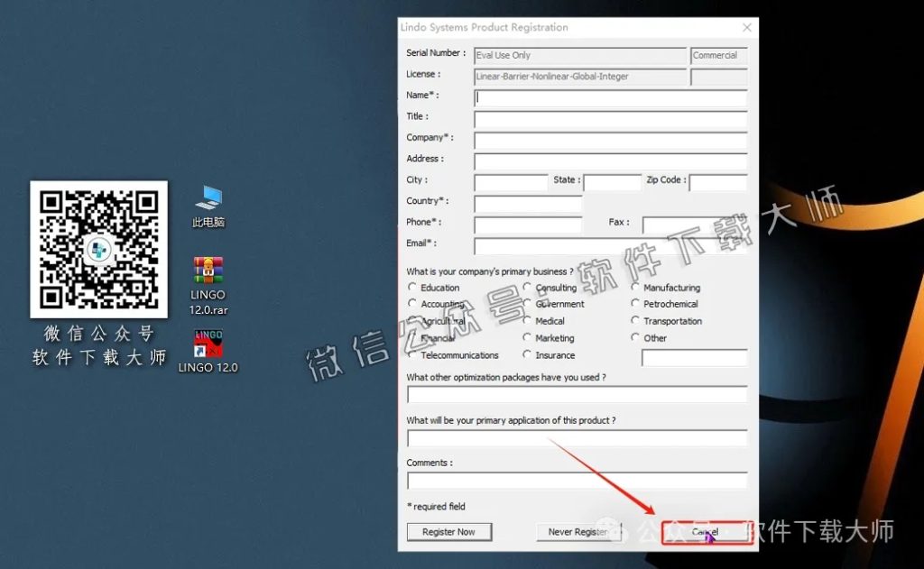Click into the Company text field
The height and width of the screenshot is (569, 924).
click(610, 141)
